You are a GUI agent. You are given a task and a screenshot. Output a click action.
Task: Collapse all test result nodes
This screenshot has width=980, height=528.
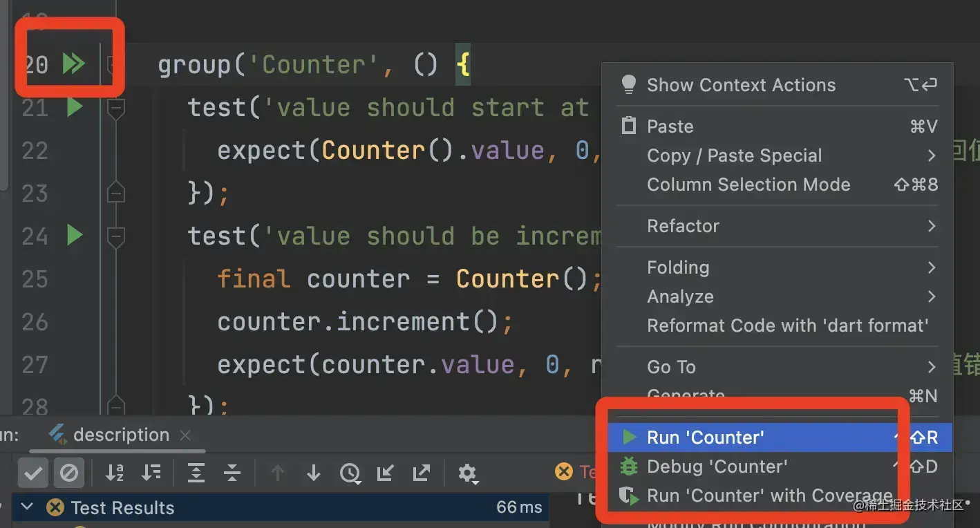(x=232, y=473)
